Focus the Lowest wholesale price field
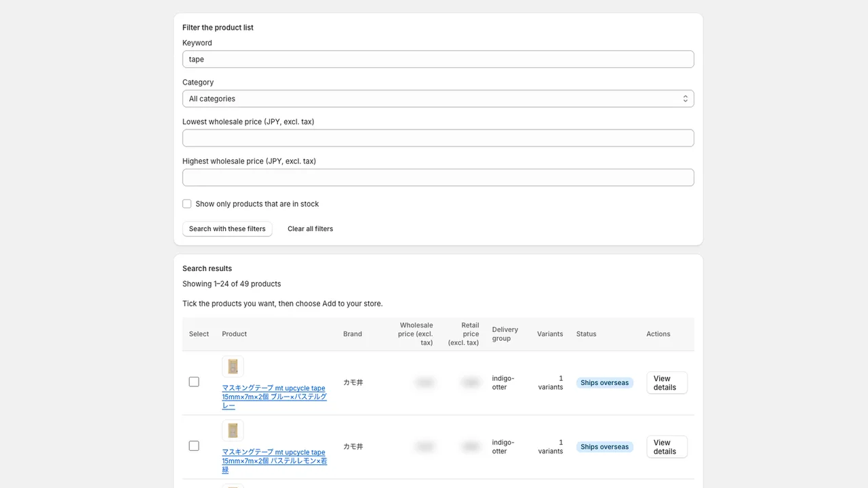This screenshot has height=488, width=868. click(x=438, y=138)
